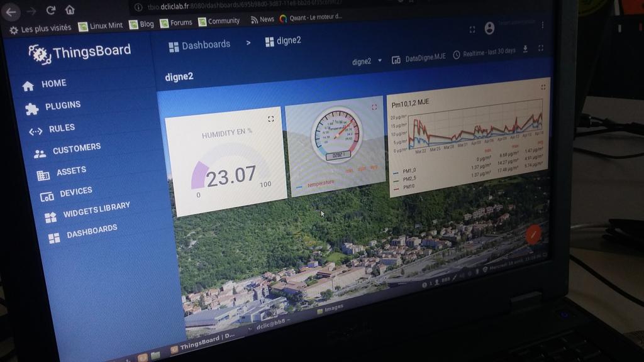
Task: Open the HOME menu item
Action: coord(45,85)
